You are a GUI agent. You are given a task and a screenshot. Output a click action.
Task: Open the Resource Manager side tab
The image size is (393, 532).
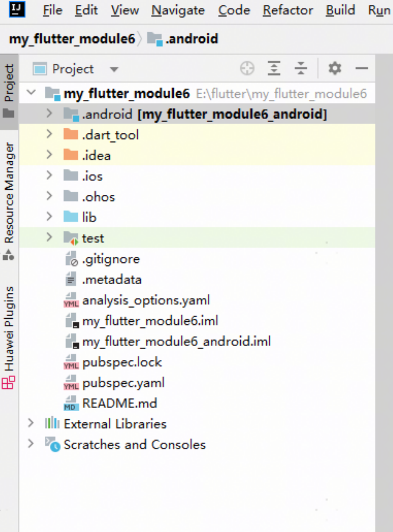(9, 201)
